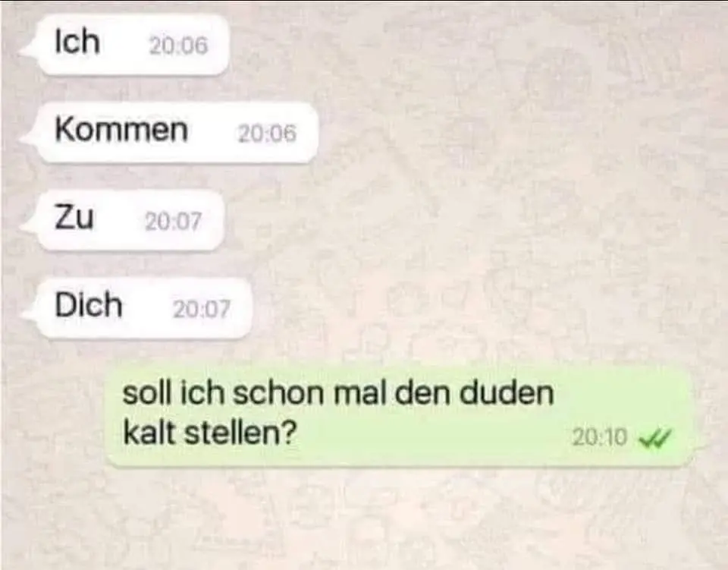Click the green sent message about the Duden
Viewport: 728px width, 570px height.
click(399, 415)
